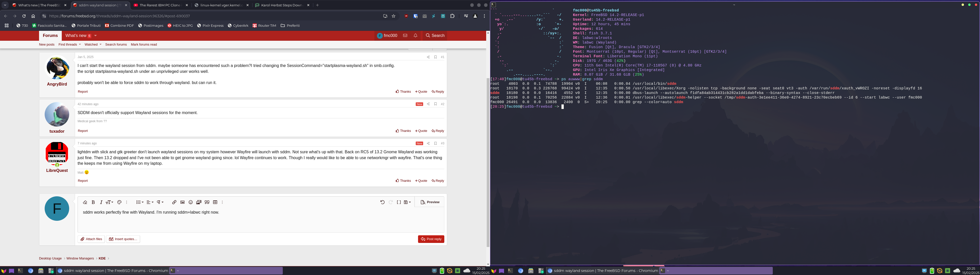Toggle bold formatting in reply editor

tap(93, 202)
